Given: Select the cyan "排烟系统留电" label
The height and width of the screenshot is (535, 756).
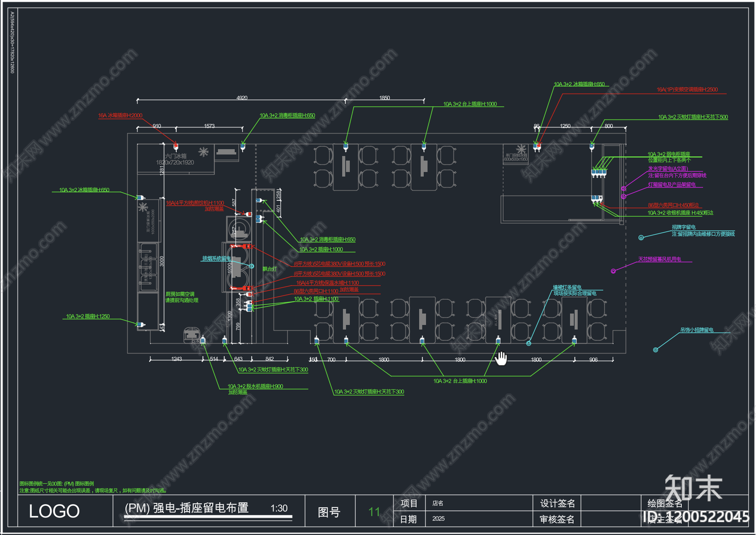Looking at the screenshot, I should point(216,258).
